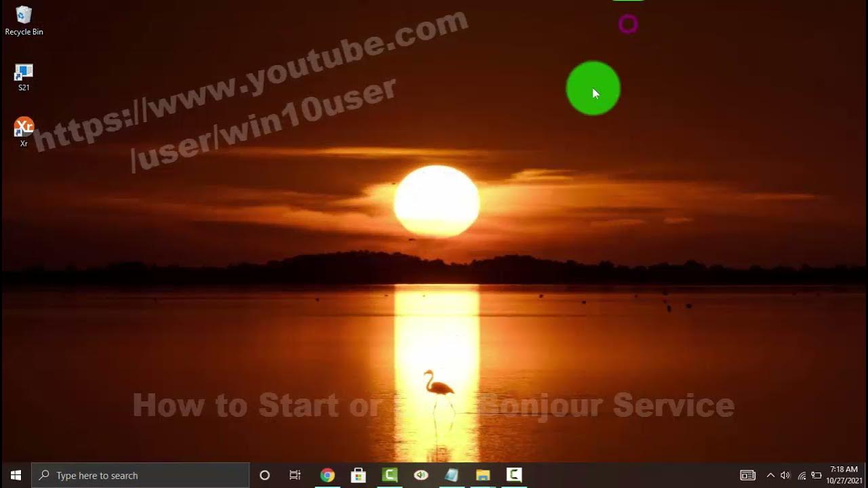Click the 'Type here to search' box
868x488 pixels.
140,475
